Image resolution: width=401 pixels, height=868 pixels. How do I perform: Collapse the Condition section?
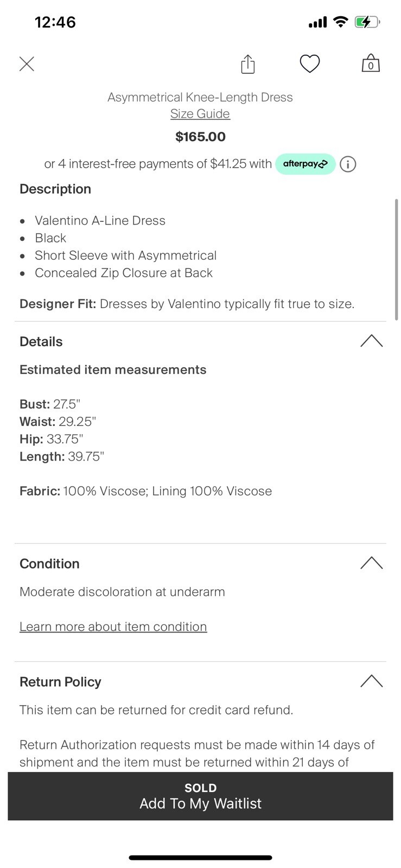[x=372, y=563]
